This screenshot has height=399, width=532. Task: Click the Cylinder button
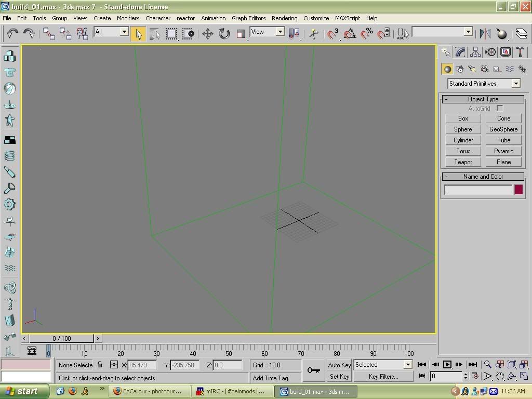pyautogui.click(x=463, y=140)
